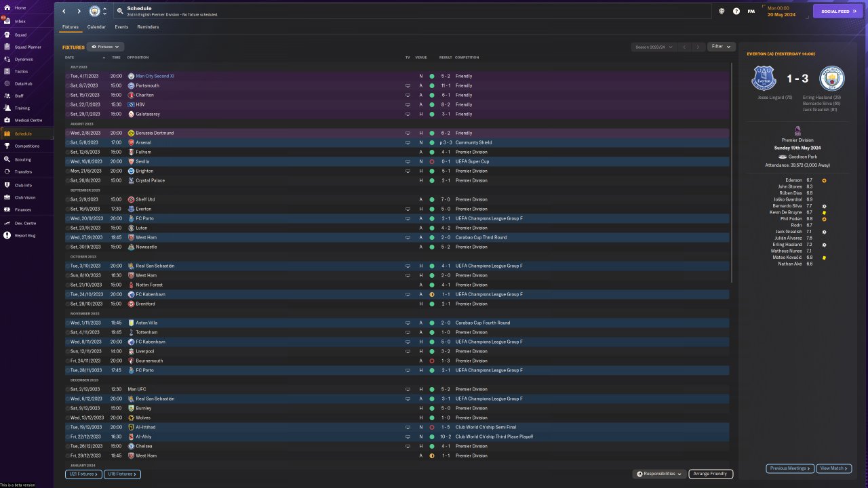Open the Season 2023/24 dropdown
868x488 pixels.
coord(653,47)
